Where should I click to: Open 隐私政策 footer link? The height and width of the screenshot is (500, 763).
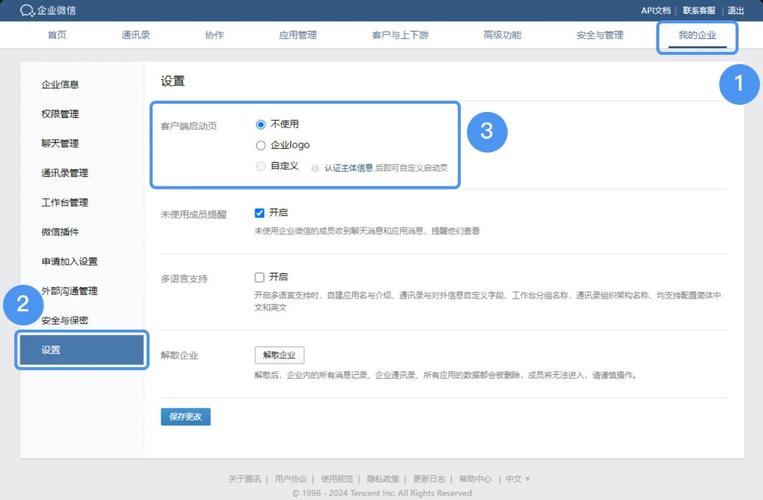click(383, 479)
